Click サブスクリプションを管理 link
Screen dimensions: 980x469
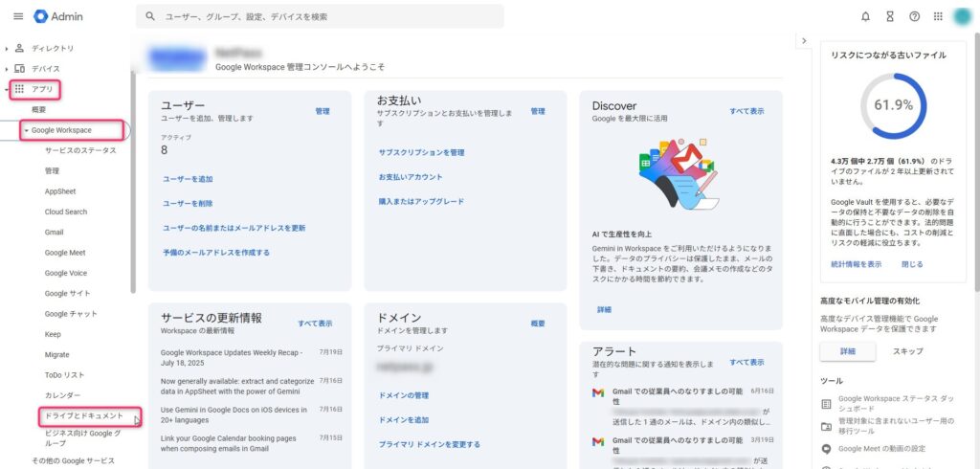421,152
